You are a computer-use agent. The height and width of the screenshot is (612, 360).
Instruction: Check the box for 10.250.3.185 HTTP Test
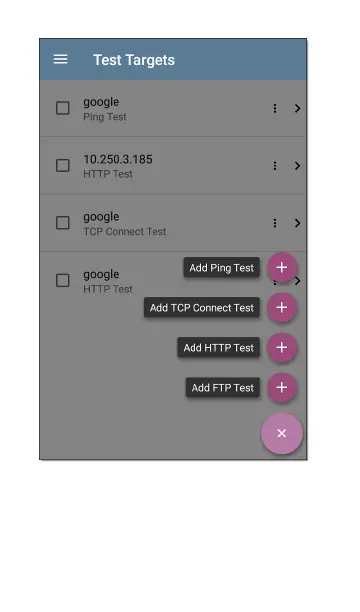(62, 165)
